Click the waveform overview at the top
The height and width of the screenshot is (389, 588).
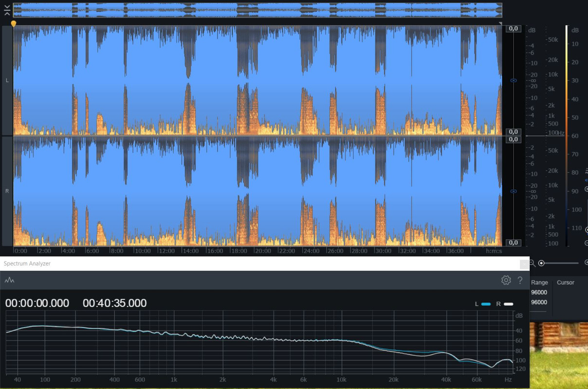[257, 10]
